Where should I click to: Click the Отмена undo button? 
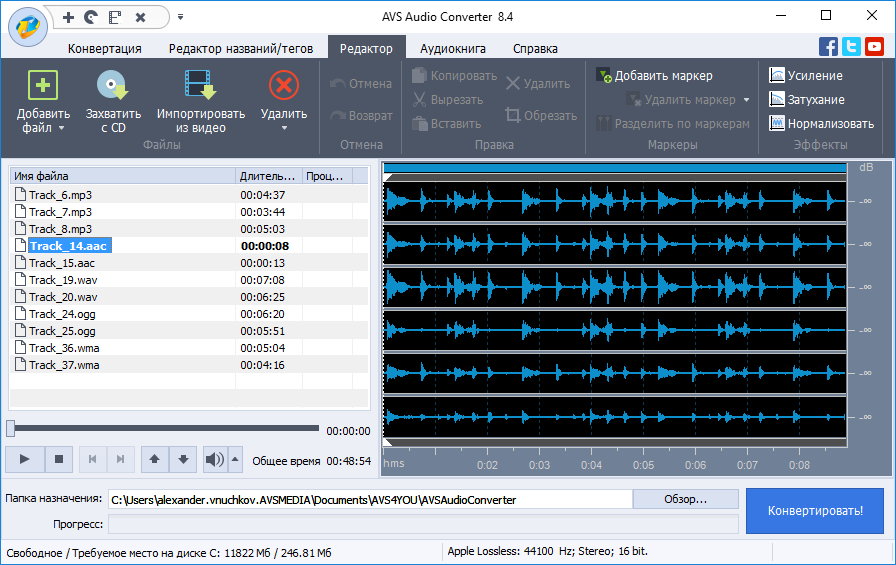[361, 84]
